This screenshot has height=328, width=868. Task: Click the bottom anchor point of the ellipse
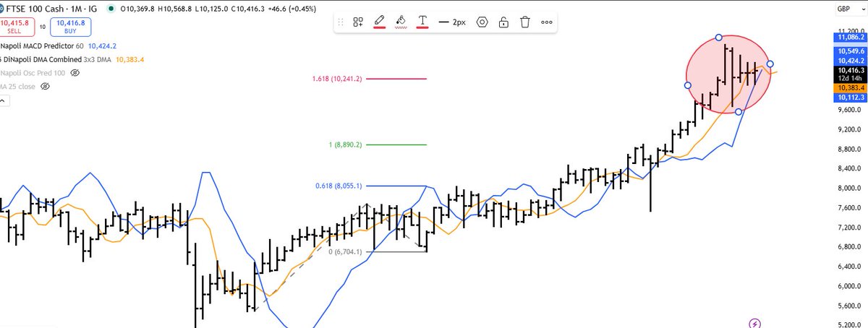[x=738, y=112]
